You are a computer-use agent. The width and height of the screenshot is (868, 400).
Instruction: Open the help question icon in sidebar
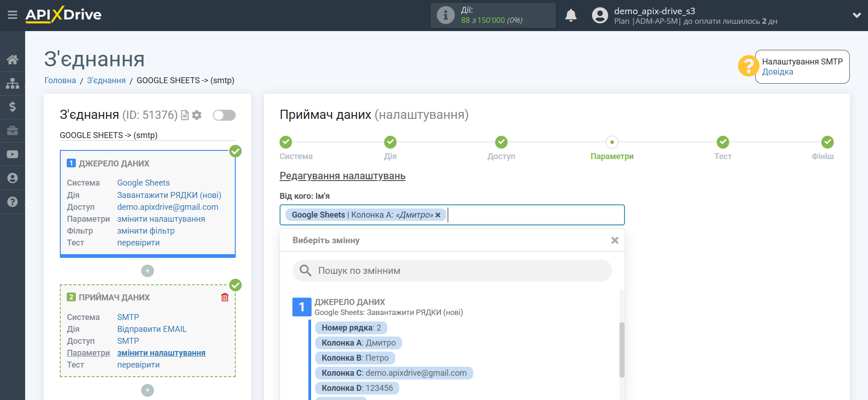[12, 202]
